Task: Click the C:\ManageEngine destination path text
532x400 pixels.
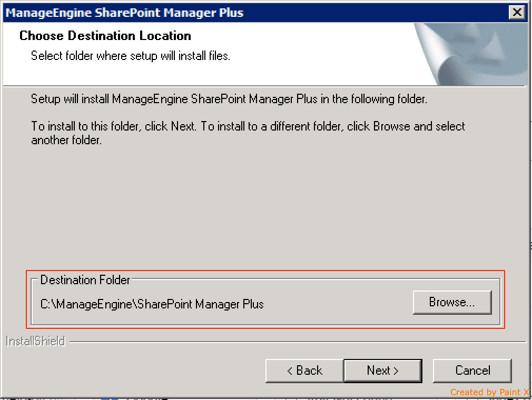Action: tap(152, 304)
